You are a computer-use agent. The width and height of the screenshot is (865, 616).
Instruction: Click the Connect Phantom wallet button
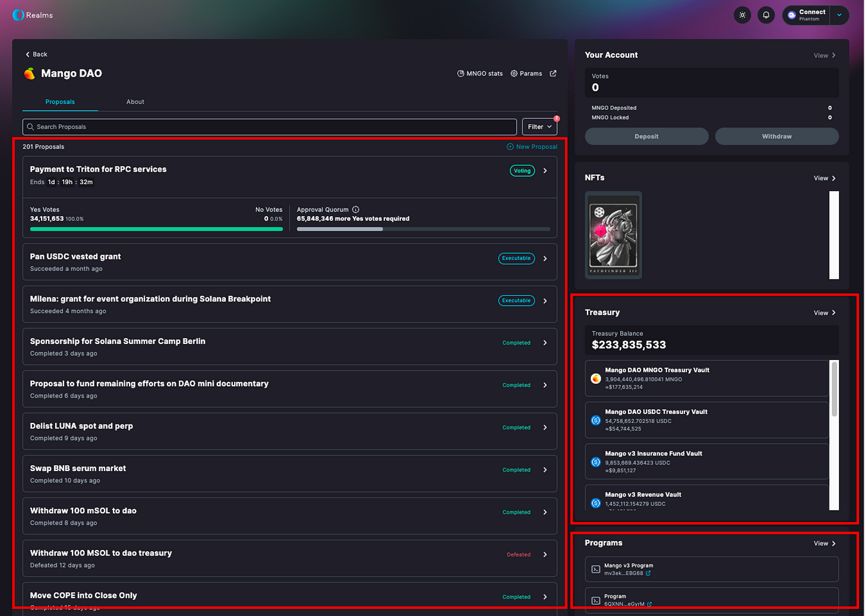coord(806,15)
